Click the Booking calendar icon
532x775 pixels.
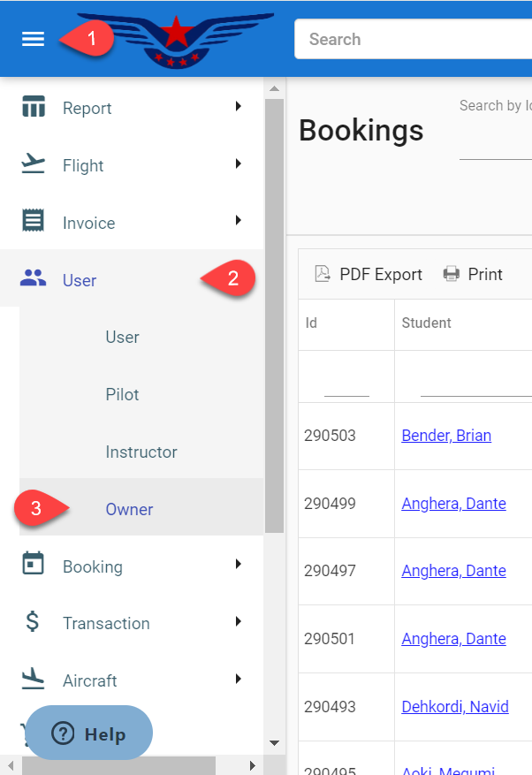pyautogui.click(x=33, y=566)
